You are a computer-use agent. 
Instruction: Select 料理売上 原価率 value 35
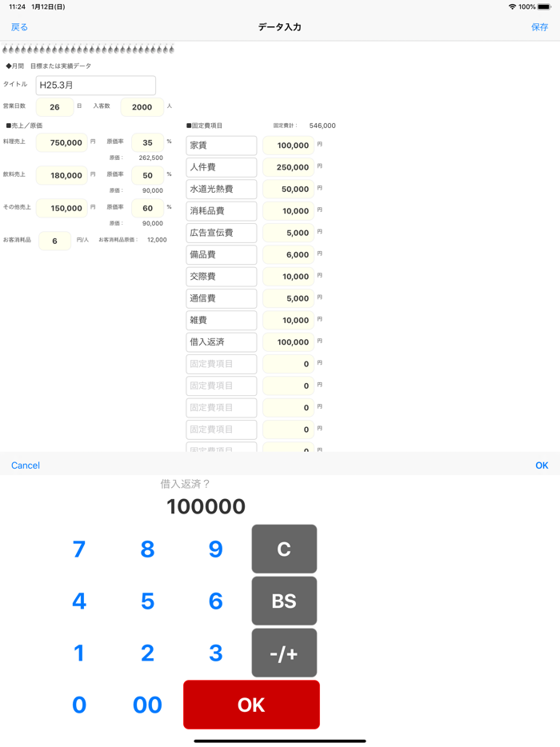point(147,142)
